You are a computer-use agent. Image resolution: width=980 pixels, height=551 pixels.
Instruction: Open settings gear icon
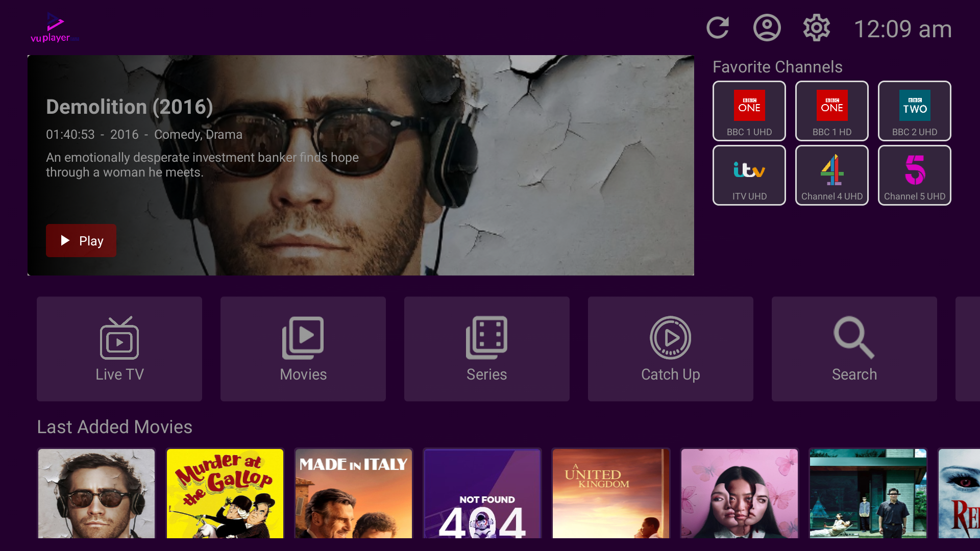(x=816, y=28)
